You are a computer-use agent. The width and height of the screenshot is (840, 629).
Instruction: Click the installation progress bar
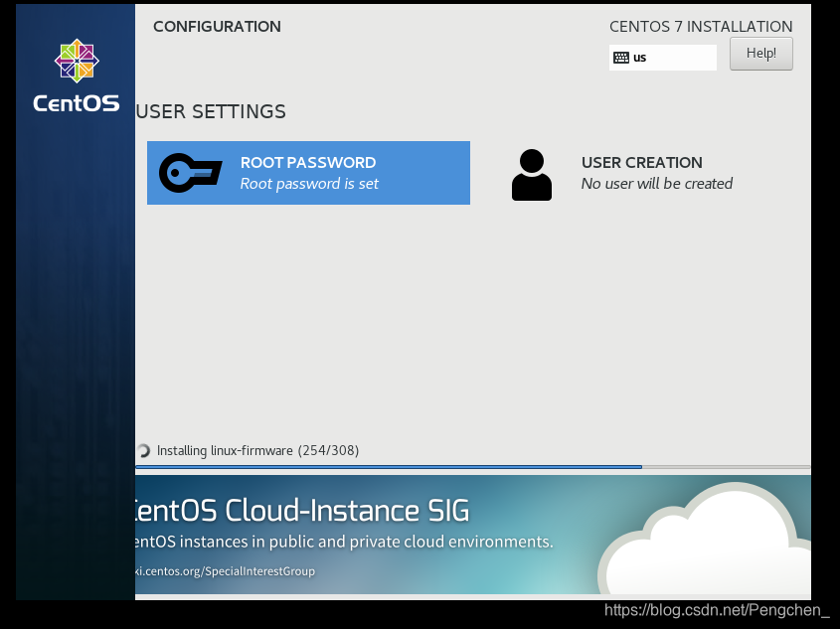(x=473, y=467)
